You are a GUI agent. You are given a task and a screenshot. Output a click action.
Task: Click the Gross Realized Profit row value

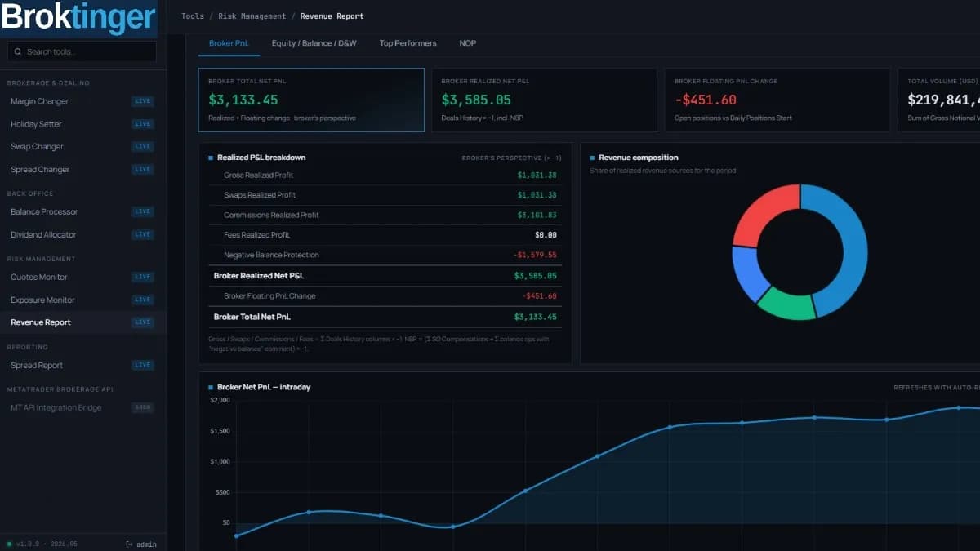[x=537, y=176]
